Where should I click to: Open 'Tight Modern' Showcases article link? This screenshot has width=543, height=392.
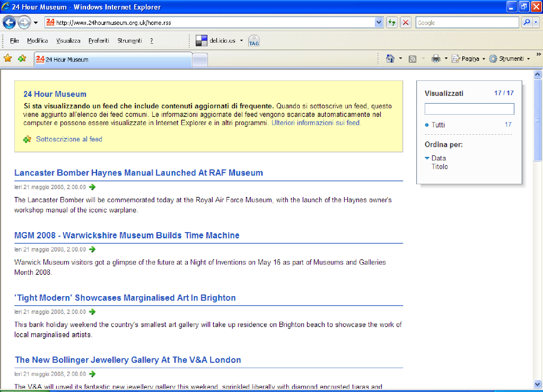125,298
